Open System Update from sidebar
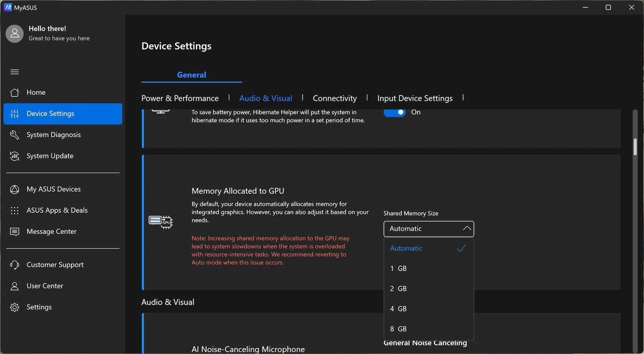The height and width of the screenshot is (354, 644). pyautogui.click(x=63, y=156)
